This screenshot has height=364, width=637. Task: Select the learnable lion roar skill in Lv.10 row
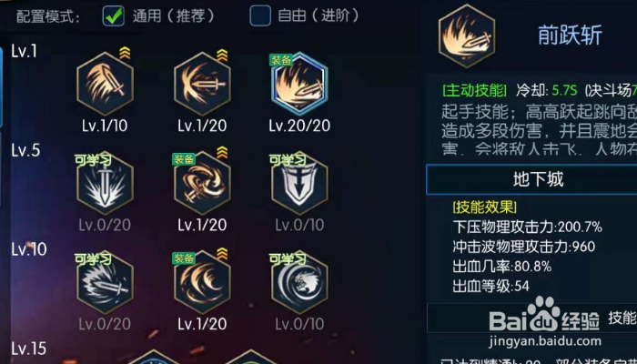(299, 282)
